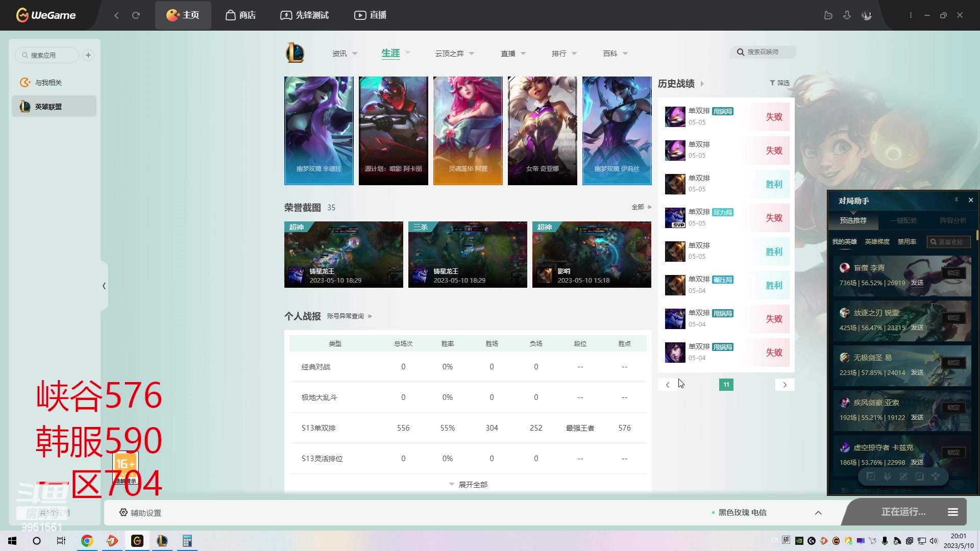Click the 尽力局 match row result
Viewport: 980px width, 551px height.
774,218
